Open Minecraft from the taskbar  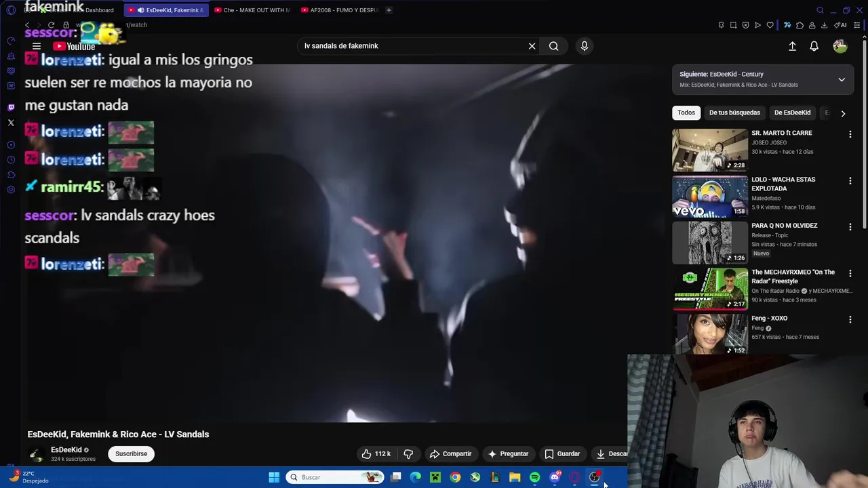coord(435,477)
